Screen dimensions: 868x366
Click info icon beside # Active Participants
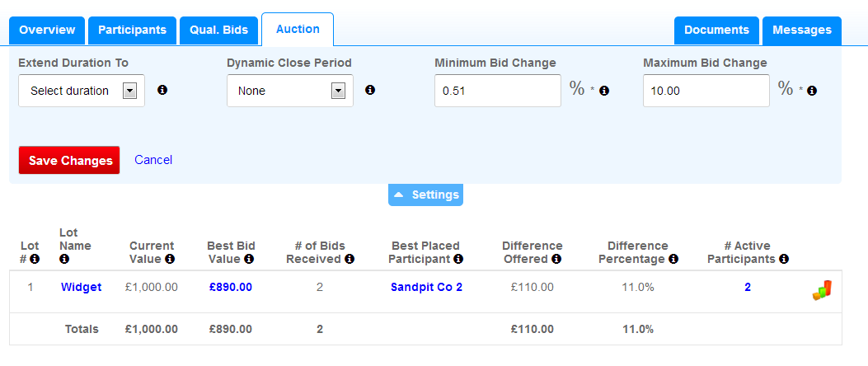point(785,259)
